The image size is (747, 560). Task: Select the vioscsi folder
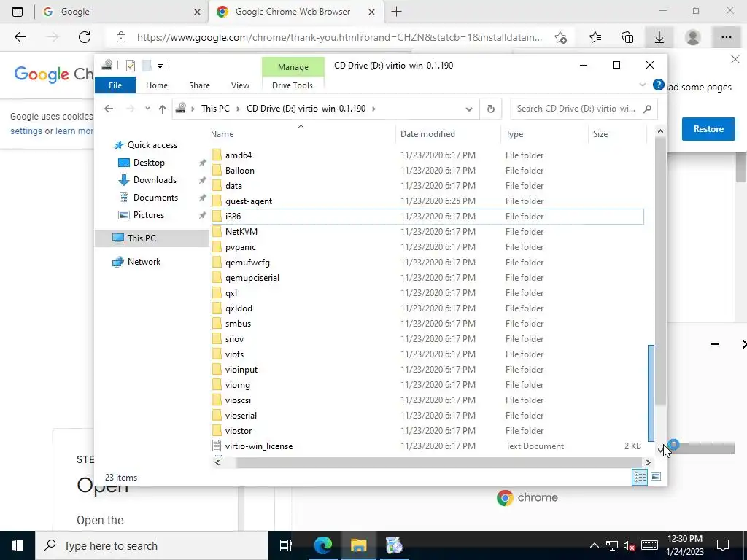(238, 400)
